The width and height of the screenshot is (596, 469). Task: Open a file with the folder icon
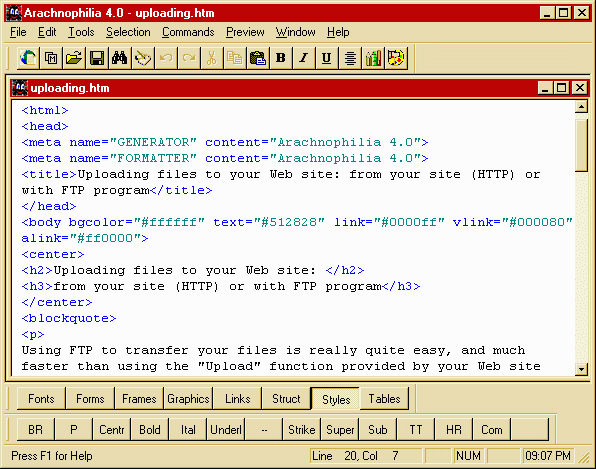74,58
